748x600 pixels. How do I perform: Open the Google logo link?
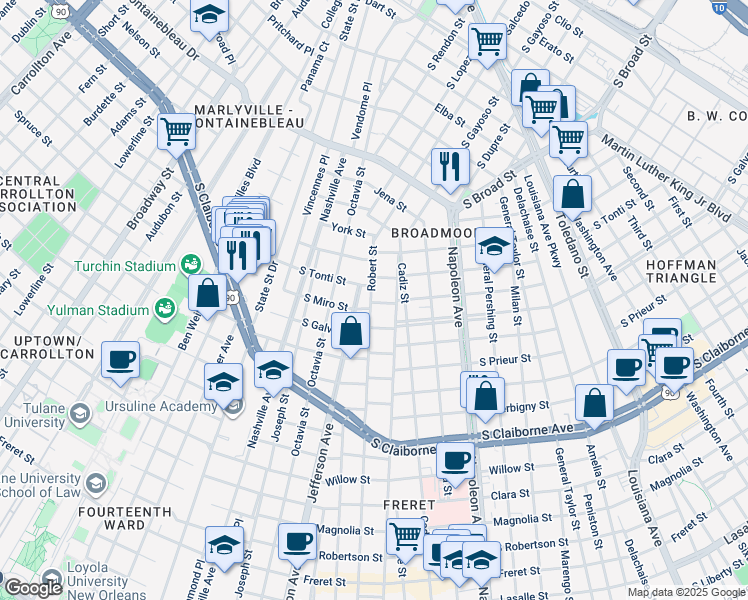(33, 589)
